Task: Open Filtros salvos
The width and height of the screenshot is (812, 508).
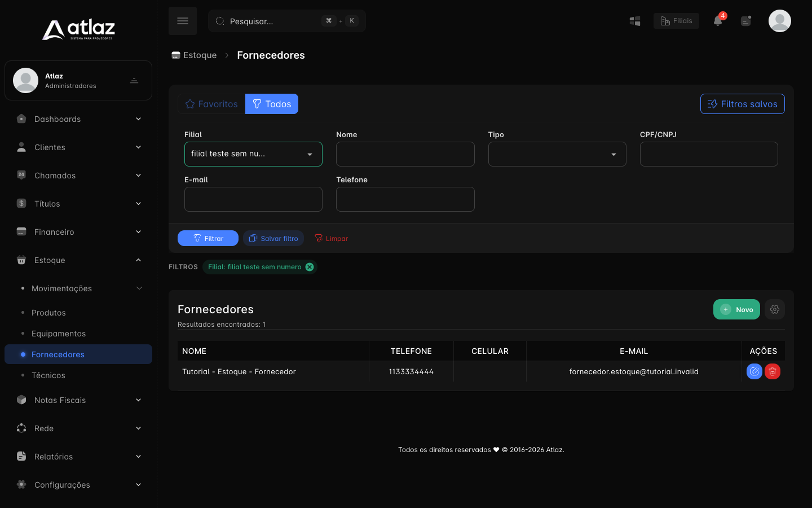Action: [x=743, y=104]
